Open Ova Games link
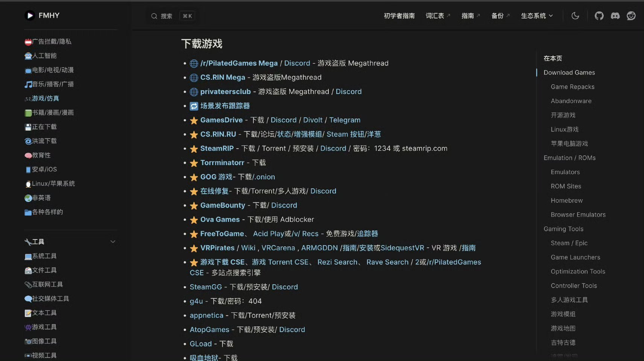The image size is (644, 361). (x=220, y=220)
